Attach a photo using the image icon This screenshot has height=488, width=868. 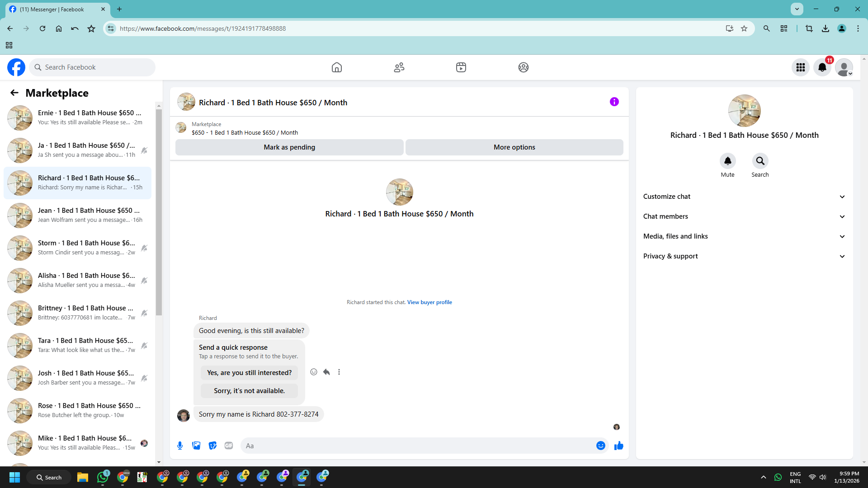click(196, 446)
